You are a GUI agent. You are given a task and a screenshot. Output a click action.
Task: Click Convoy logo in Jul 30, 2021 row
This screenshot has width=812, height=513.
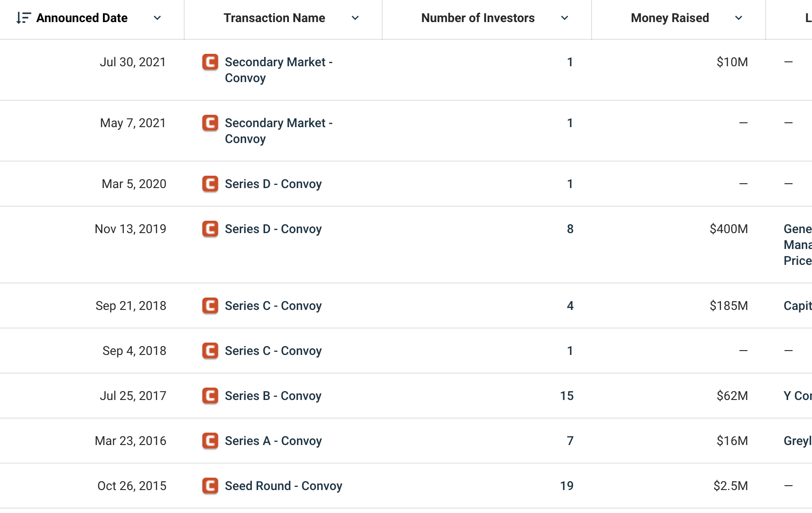click(x=210, y=62)
